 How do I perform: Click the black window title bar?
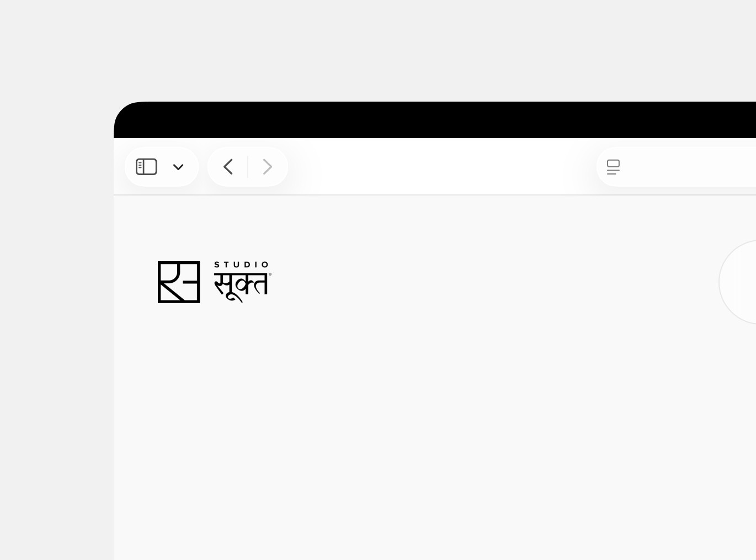pyautogui.click(x=435, y=120)
